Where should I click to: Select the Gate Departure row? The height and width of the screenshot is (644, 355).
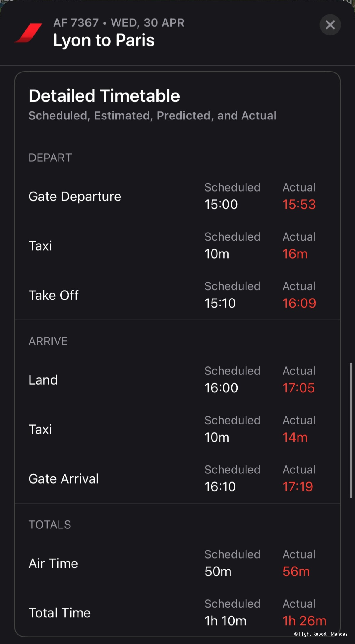click(177, 196)
